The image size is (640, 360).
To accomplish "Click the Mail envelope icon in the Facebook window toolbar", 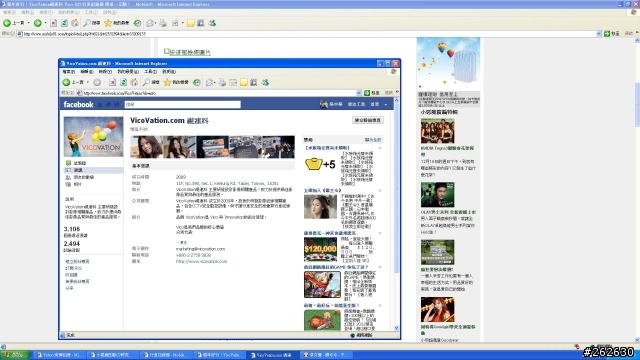I will (209, 82).
